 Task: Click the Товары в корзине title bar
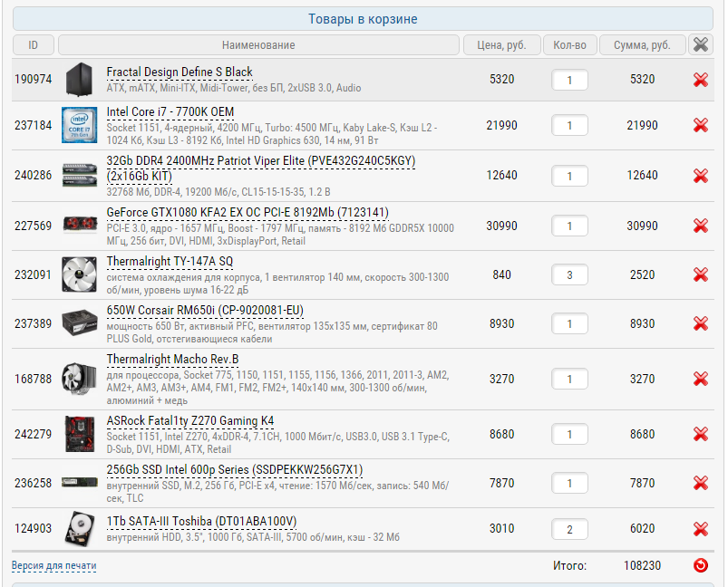pos(363,19)
